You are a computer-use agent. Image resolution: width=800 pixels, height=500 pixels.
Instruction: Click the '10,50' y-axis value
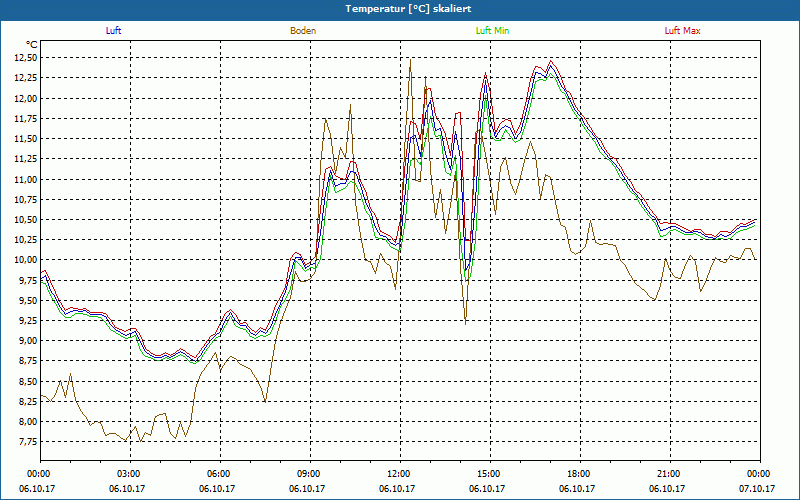coord(26,220)
